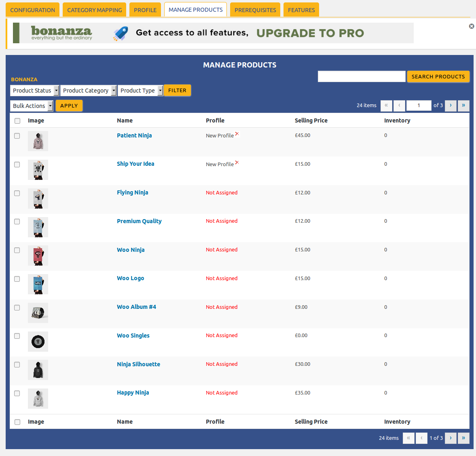Check the Premium Quality row checkbox

click(17, 222)
